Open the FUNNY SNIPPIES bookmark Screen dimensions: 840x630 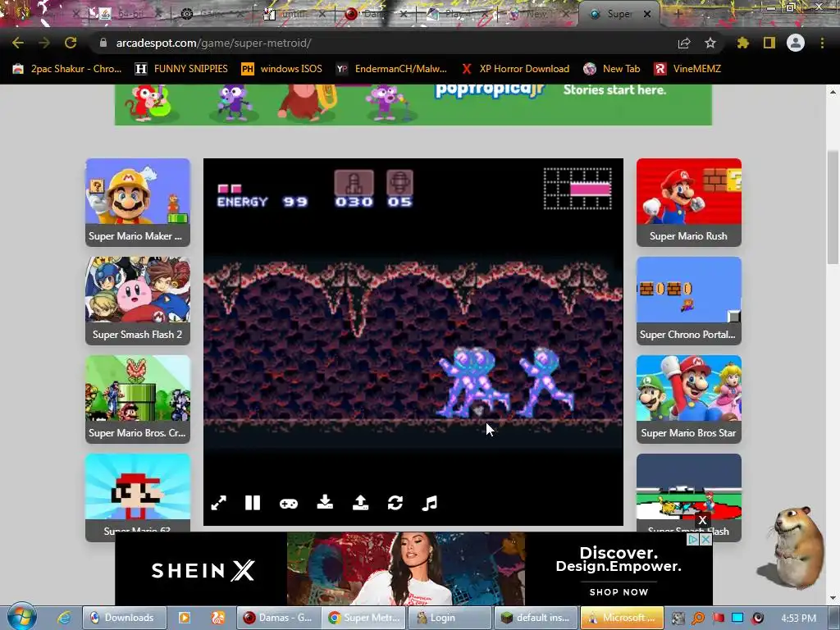click(x=181, y=69)
